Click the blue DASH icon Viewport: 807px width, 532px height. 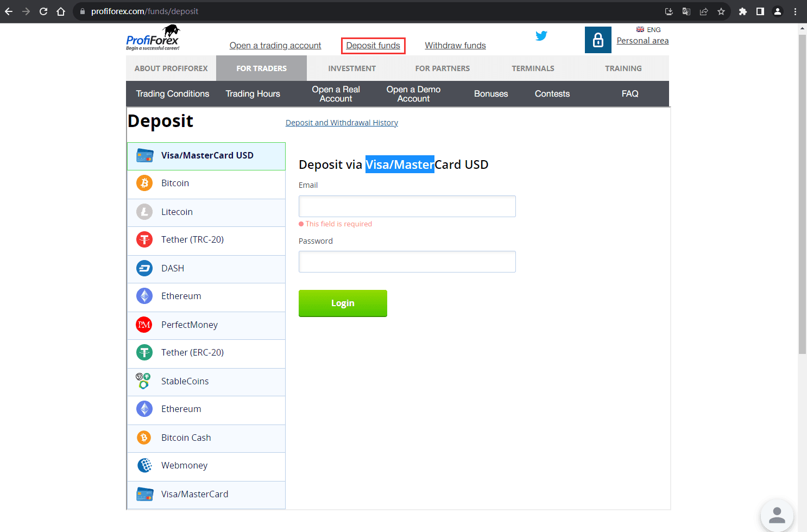click(x=144, y=268)
